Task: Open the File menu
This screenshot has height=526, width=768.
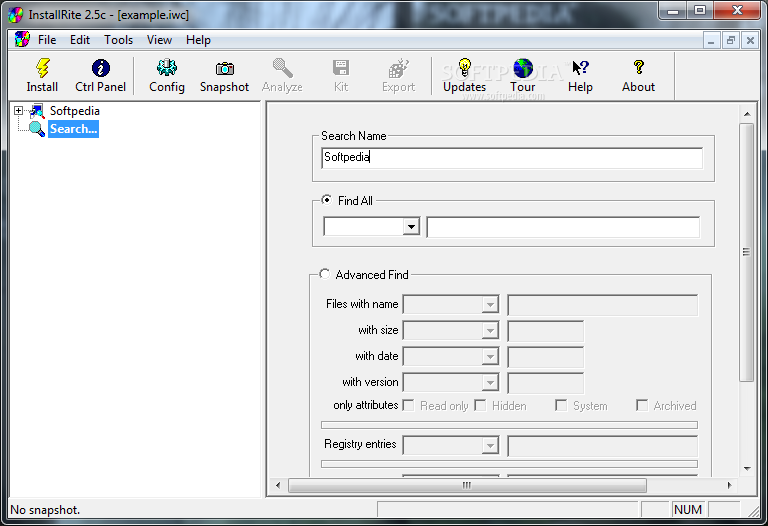Action: (47, 40)
